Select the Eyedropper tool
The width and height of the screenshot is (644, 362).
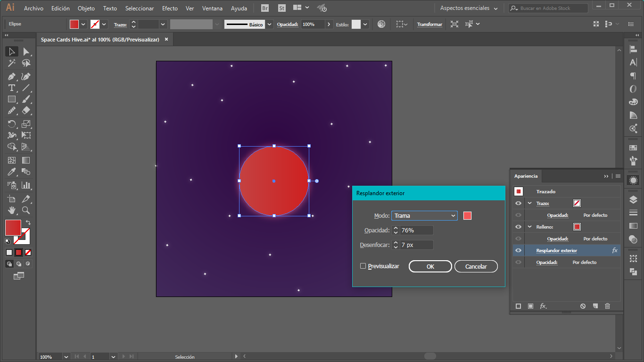pyautogui.click(x=12, y=172)
